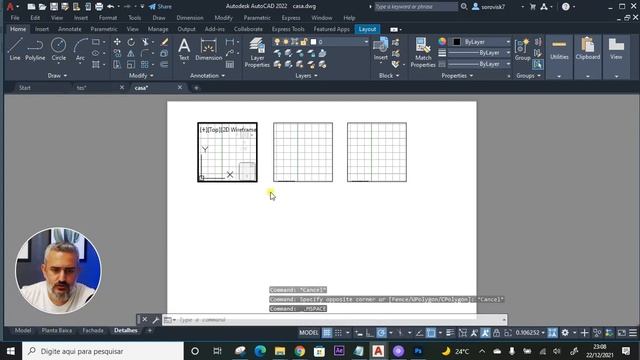The image size is (640, 360).
Task: Select the Circle tool
Action: click(58, 49)
